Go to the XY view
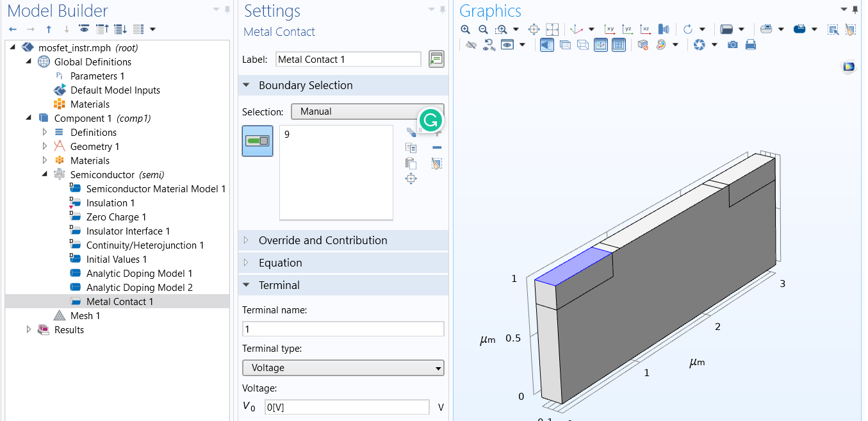868x421 pixels. click(610, 29)
